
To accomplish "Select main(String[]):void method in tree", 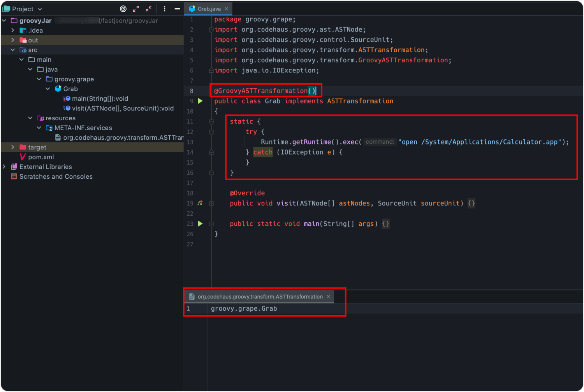I will [x=100, y=98].
